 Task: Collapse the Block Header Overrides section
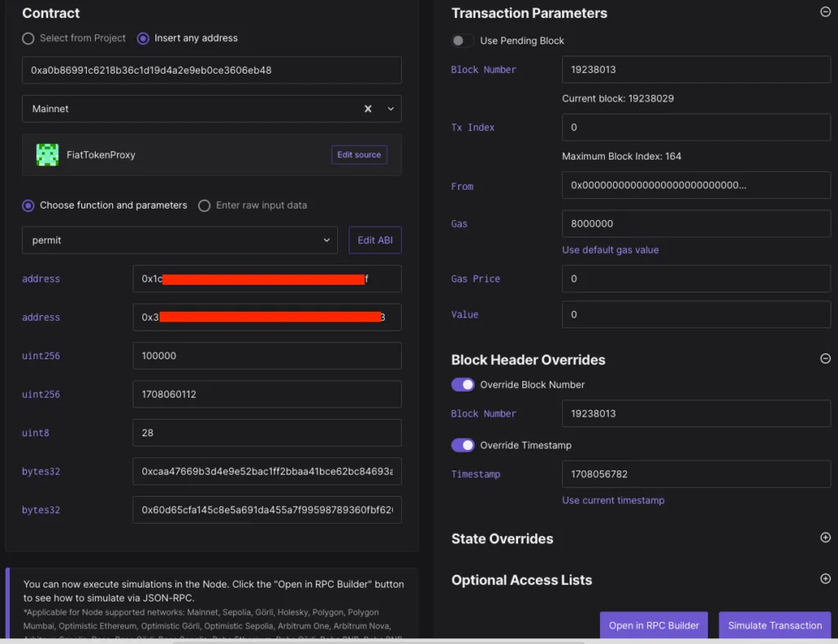825,358
